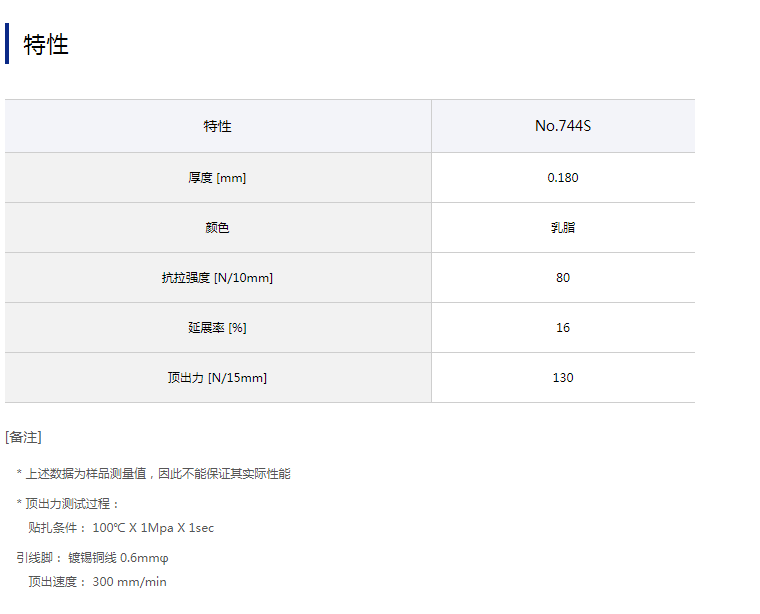
Task: Click the 延展率 [%] row label
Action: tap(217, 328)
